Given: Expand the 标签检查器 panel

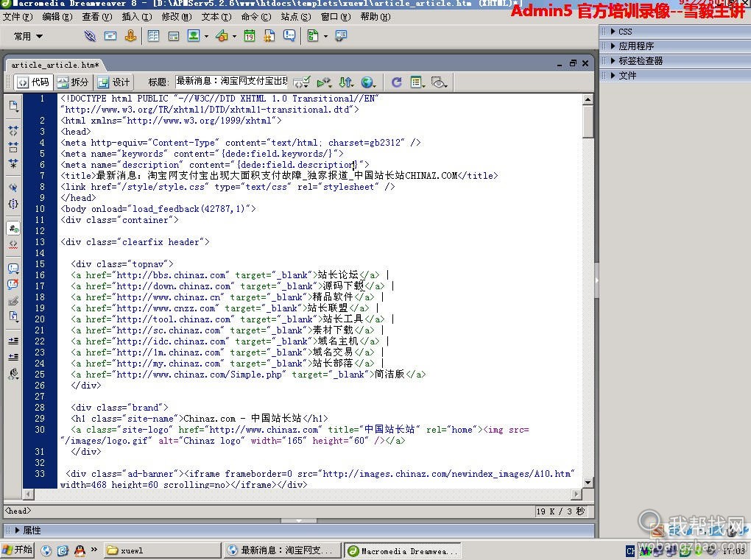Looking at the screenshot, I should pyautogui.click(x=613, y=61).
